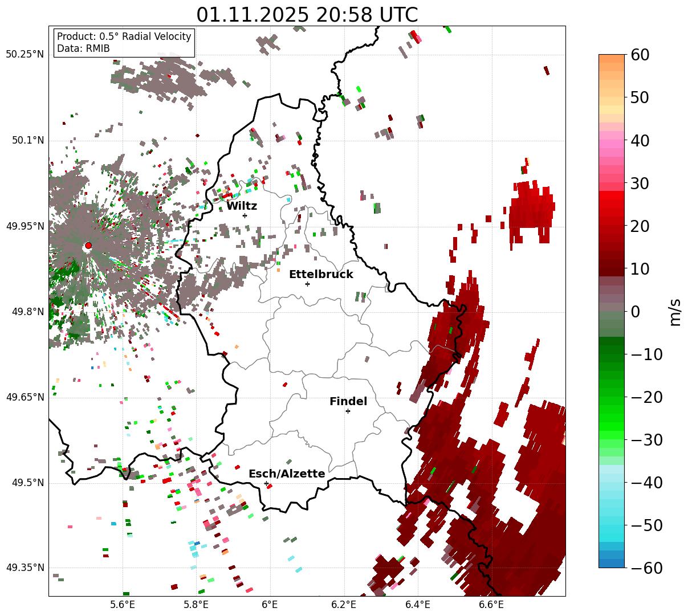Click the colorbar −30 tick label
Screen dimensions: 688x616
point(646,439)
